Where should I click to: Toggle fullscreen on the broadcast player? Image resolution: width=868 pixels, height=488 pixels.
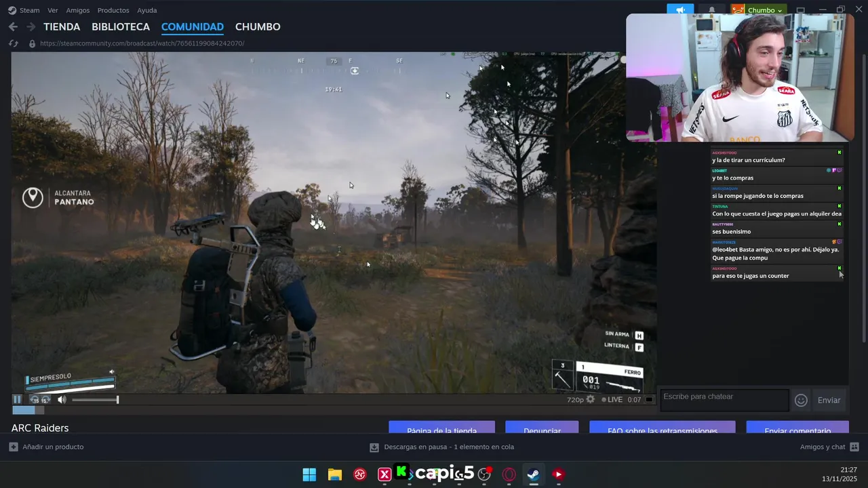649,400
